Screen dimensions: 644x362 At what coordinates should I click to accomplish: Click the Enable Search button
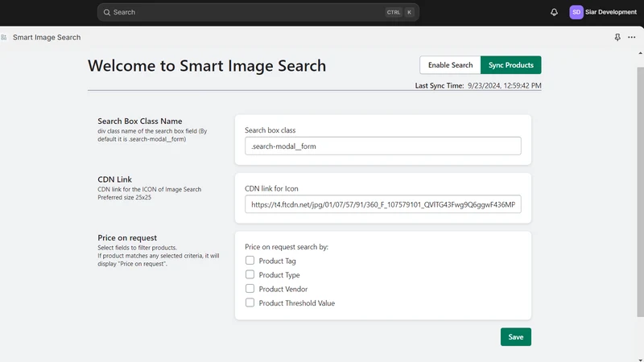pyautogui.click(x=450, y=65)
